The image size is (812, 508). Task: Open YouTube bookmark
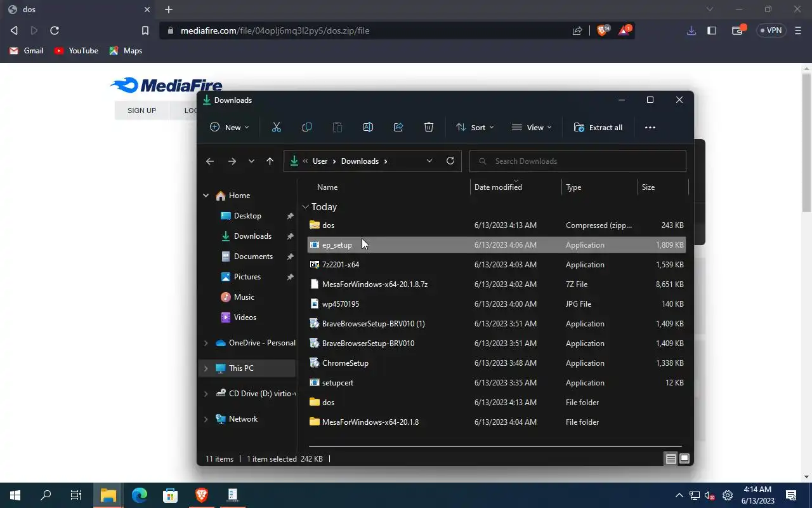pos(76,51)
